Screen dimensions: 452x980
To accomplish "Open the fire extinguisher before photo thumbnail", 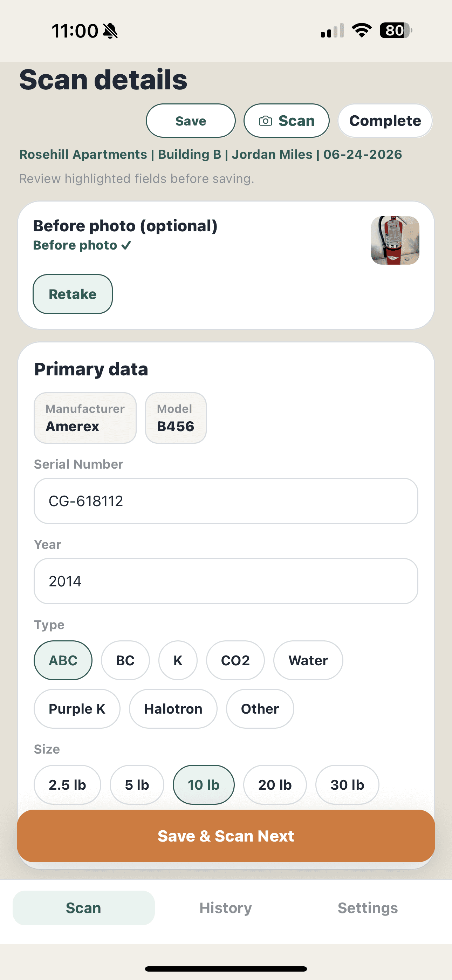I will pos(395,240).
